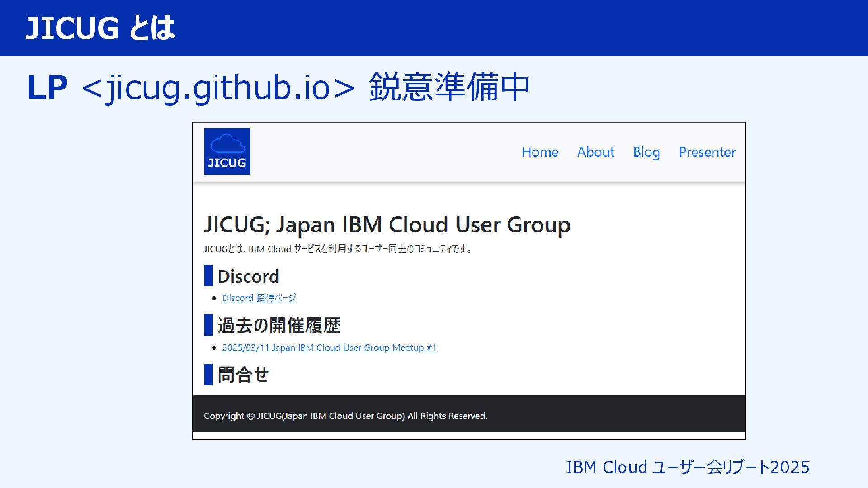Open 2025/03/11 Meetup #1 link
Viewport: 868px width, 488px height.
[x=329, y=347]
